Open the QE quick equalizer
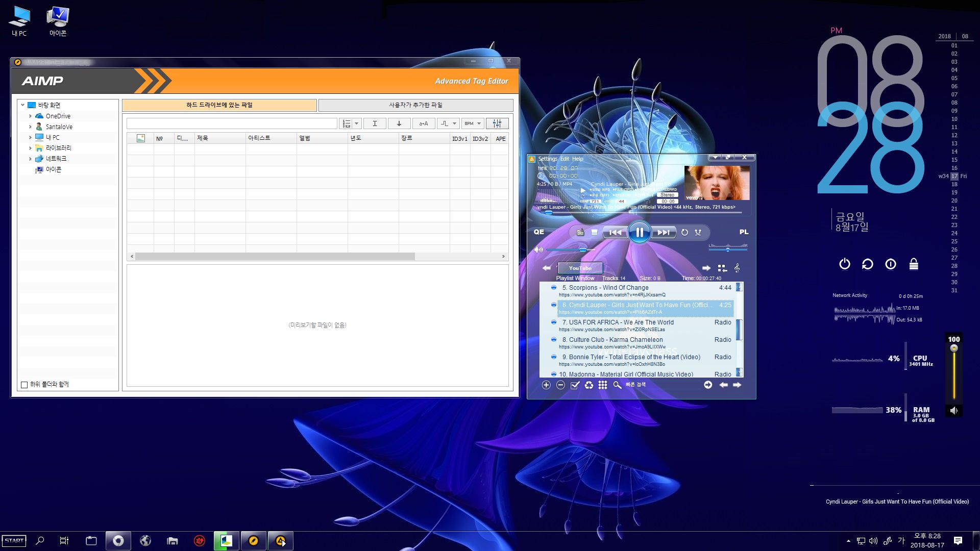 pos(539,232)
